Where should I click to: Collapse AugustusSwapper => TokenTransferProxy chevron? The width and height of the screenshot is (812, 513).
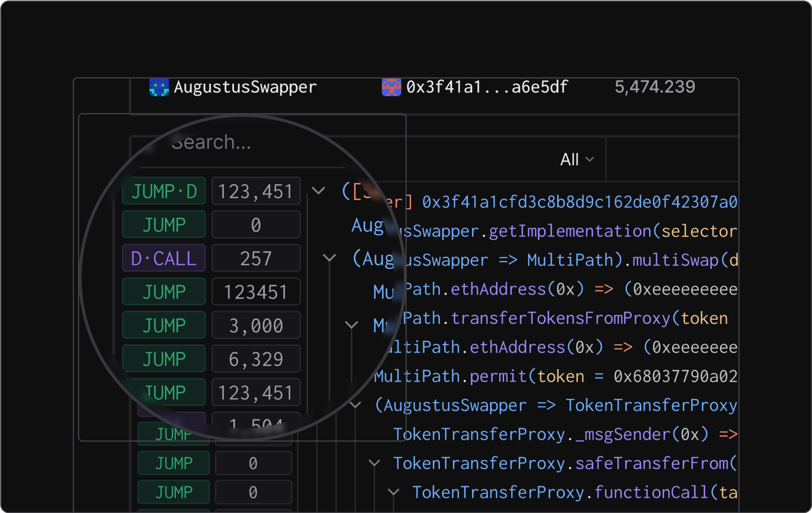click(355, 404)
